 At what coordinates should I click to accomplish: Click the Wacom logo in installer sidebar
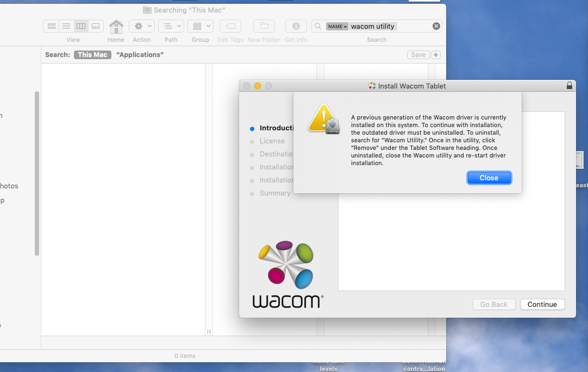coord(287,275)
